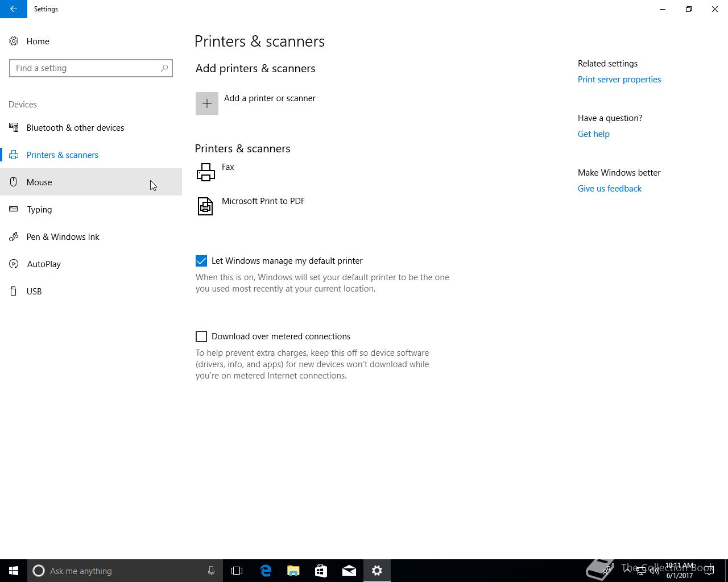Select the Fax entry label
The image size is (728, 582).
pos(228,167)
